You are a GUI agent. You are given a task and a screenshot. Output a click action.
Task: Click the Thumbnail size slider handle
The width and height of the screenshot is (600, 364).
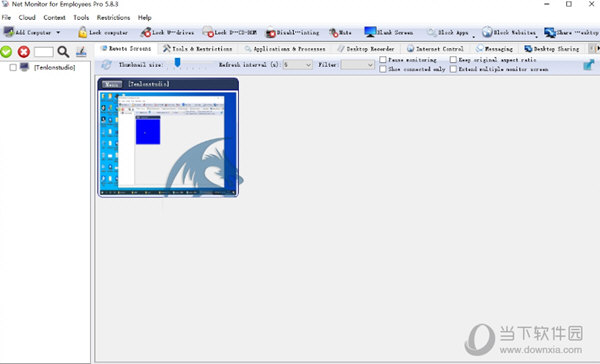pos(177,62)
